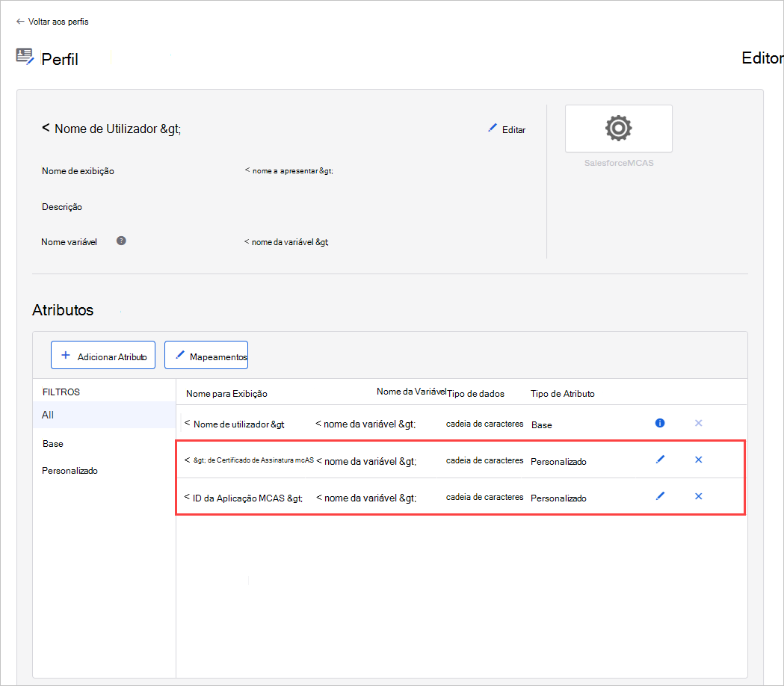Image resolution: width=784 pixels, height=686 pixels.
Task: Delete the Certificado de Assinatura attribute
Action: [x=699, y=460]
